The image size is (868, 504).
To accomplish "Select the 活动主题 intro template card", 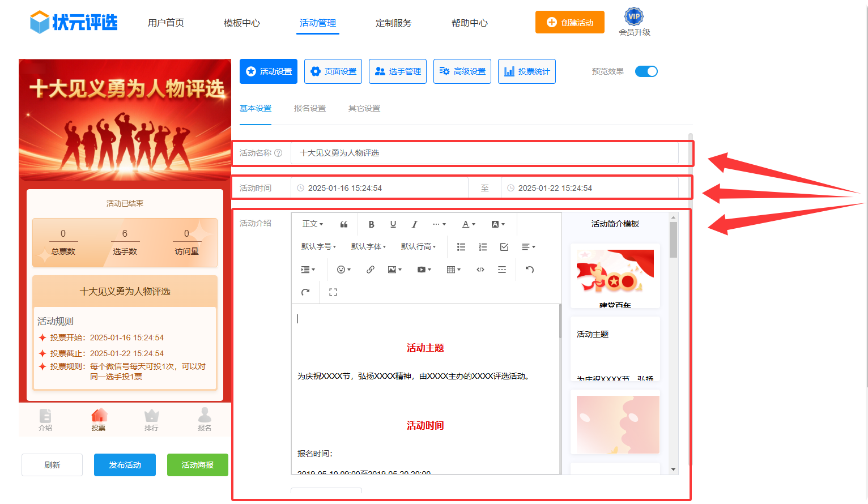I will [615, 349].
